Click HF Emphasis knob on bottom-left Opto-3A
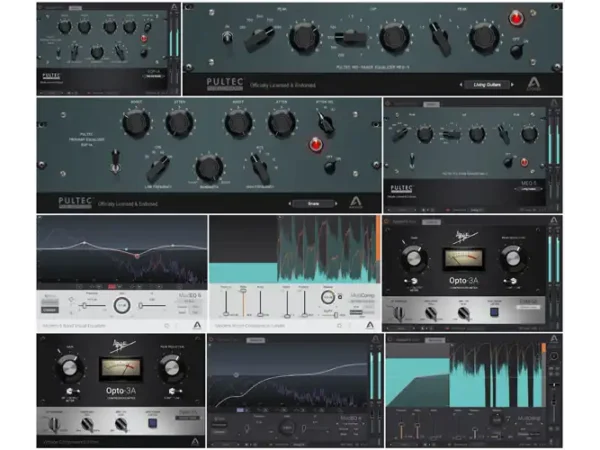 54,424
